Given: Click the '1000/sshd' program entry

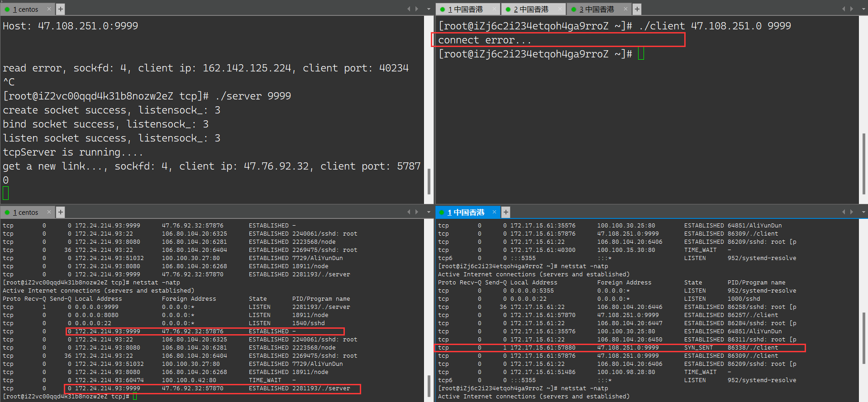Looking at the screenshot, I should (x=744, y=299).
